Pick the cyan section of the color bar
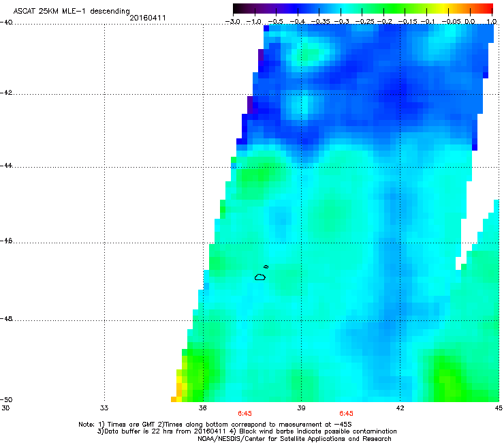Viewport: 504px width, 443px height. tap(345, 9)
